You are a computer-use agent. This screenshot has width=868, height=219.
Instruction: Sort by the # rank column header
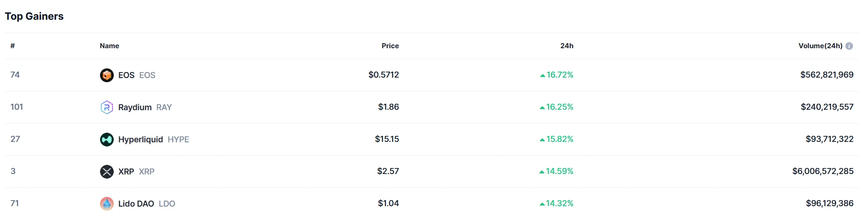point(13,46)
